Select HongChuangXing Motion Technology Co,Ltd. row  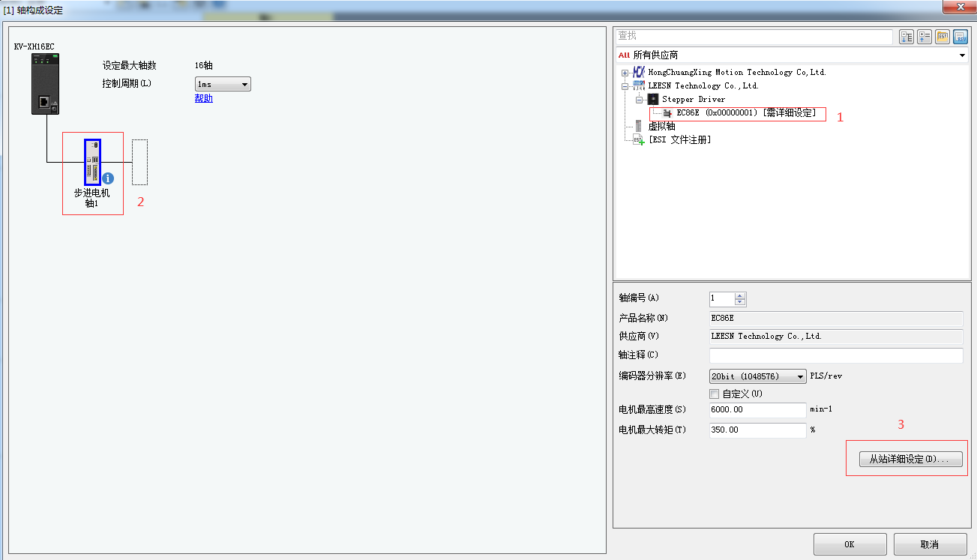pos(737,73)
